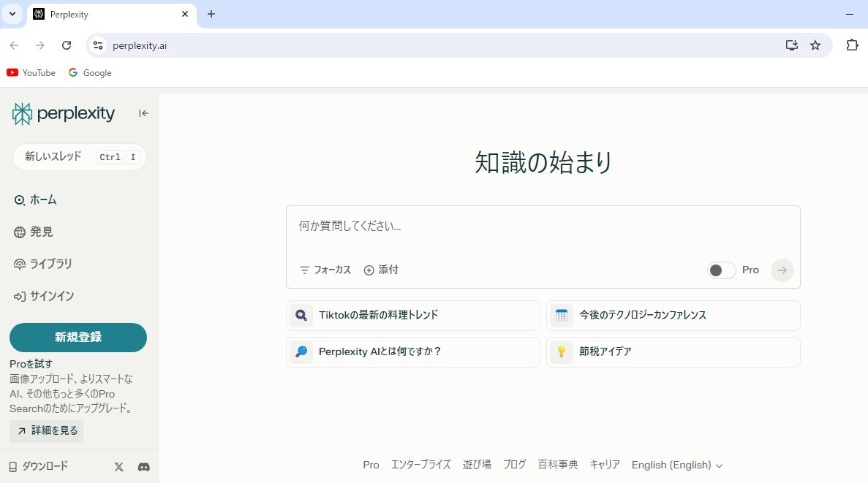This screenshot has width=868, height=483.
Task: Collapse the sidebar with arrow icon
Action: [143, 113]
